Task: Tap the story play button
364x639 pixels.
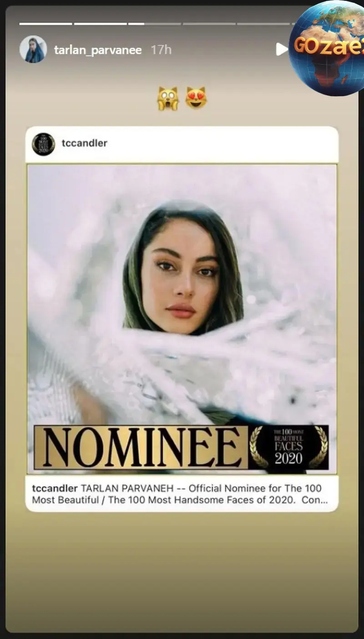Action: 282,49
